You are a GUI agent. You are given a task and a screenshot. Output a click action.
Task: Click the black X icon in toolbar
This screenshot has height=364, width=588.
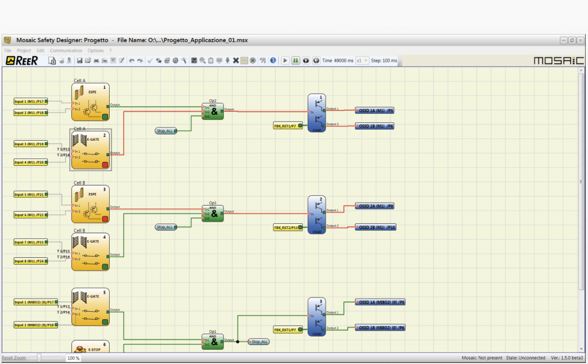tap(236, 60)
